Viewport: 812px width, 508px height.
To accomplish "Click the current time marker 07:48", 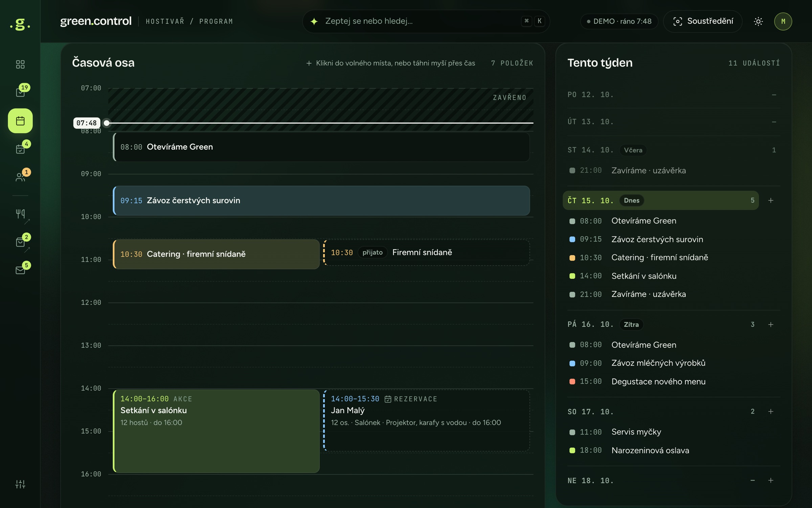I will pos(87,123).
